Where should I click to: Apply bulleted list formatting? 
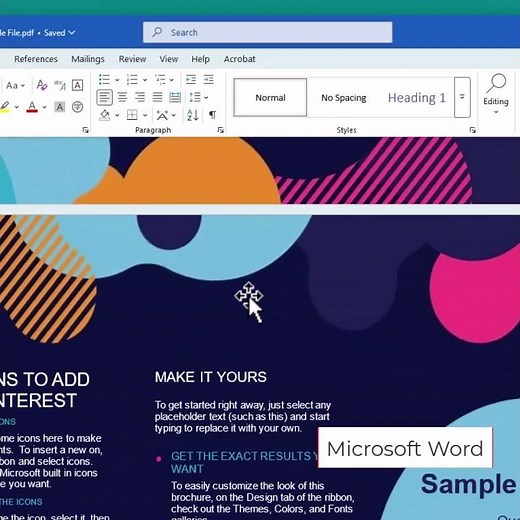[x=104, y=80]
